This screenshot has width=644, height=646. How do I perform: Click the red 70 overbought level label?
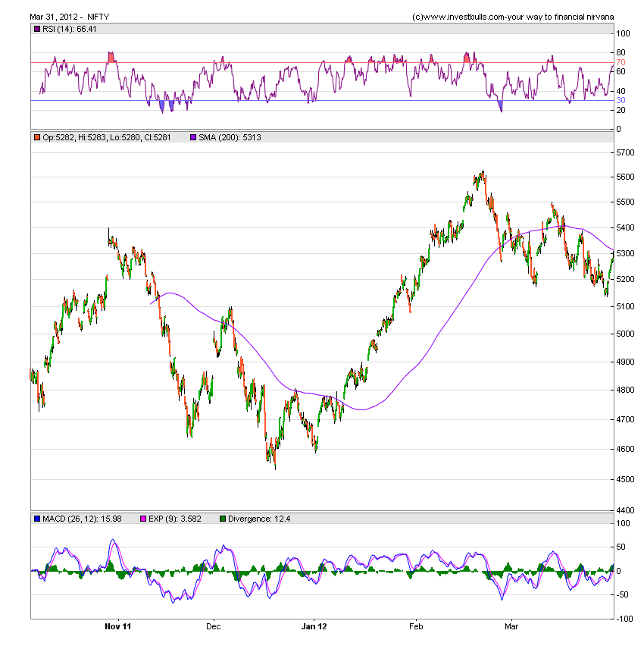point(621,62)
